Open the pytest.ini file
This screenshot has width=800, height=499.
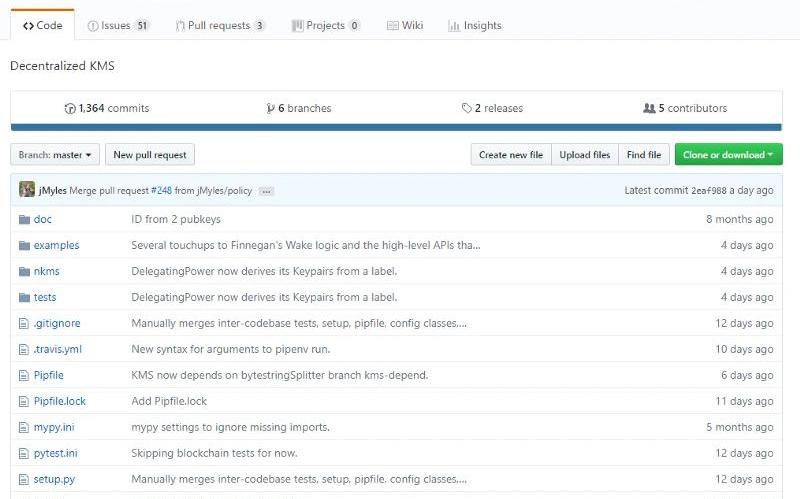pos(56,454)
